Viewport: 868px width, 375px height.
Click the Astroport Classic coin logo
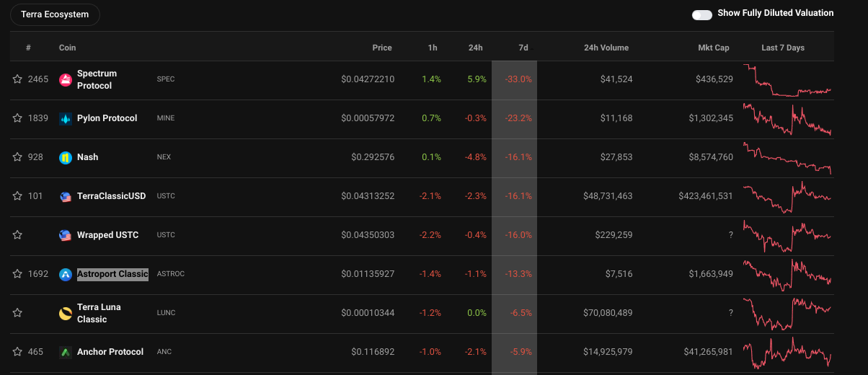coord(66,274)
